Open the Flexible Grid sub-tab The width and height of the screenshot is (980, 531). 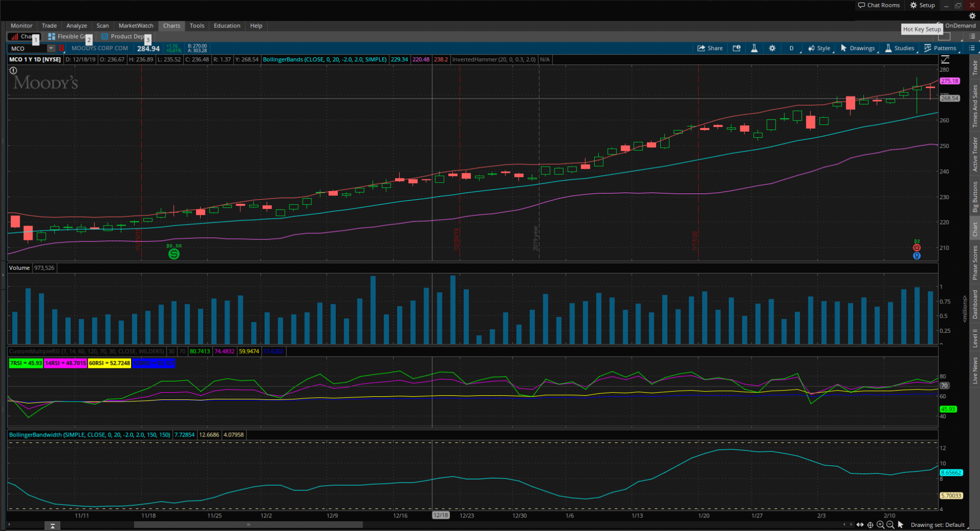coord(69,37)
